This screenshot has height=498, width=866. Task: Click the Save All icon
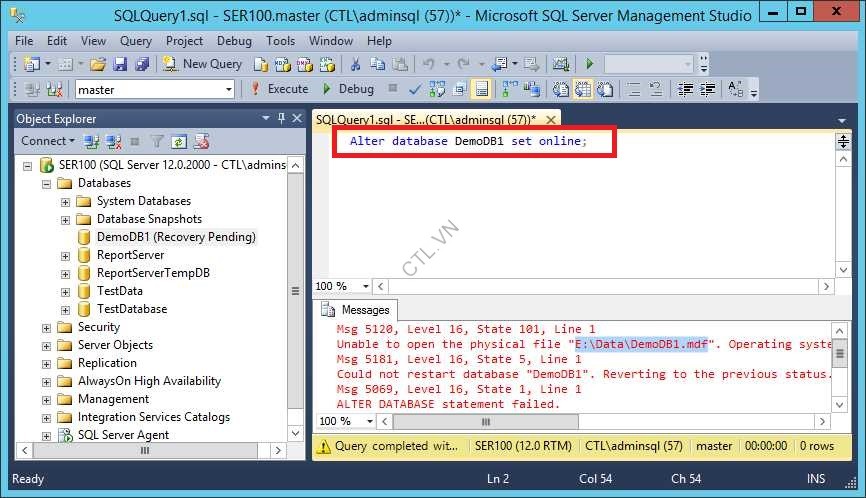[139, 64]
